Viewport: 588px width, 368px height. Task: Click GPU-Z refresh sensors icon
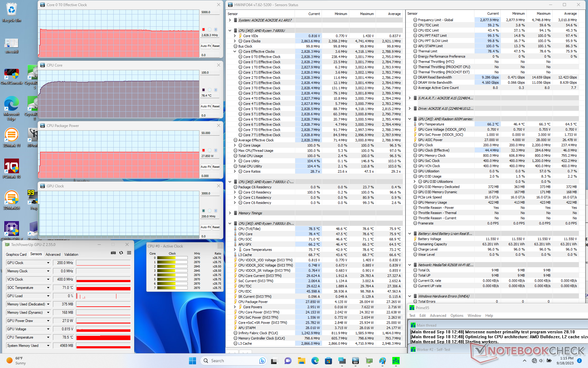(x=121, y=253)
